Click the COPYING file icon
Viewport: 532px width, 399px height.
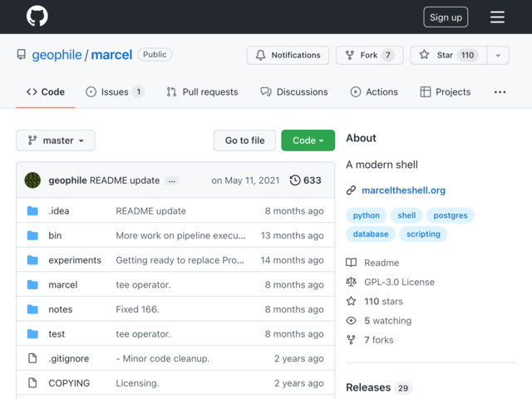(x=32, y=382)
